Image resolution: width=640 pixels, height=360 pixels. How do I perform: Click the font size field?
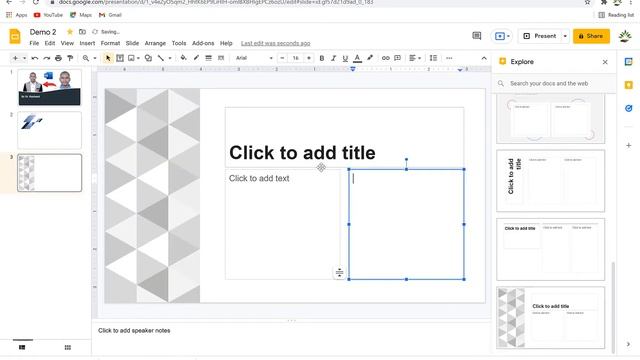[296, 58]
